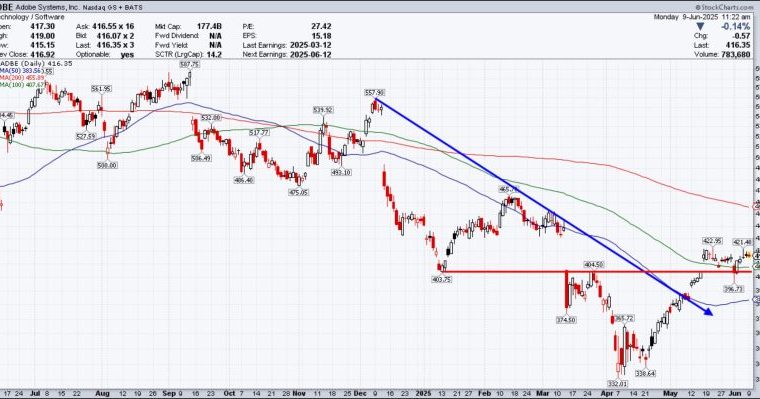Click 'Sep' on the date axis
This screenshot has height=399, width=760.
[x=169, y=394]
